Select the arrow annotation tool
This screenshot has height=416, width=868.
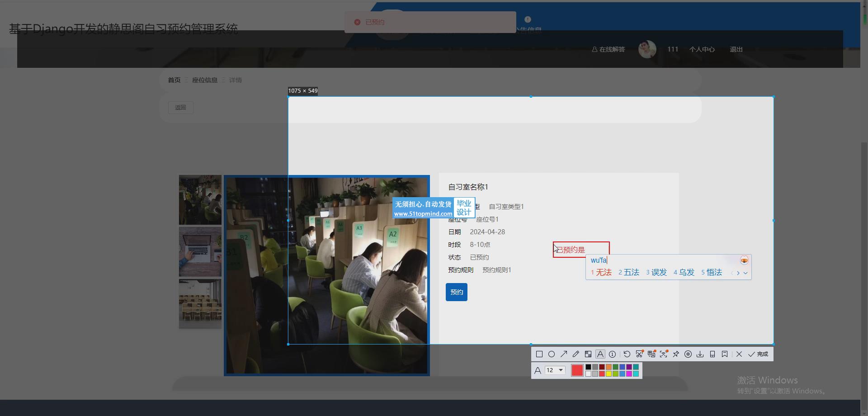point(564,354)
